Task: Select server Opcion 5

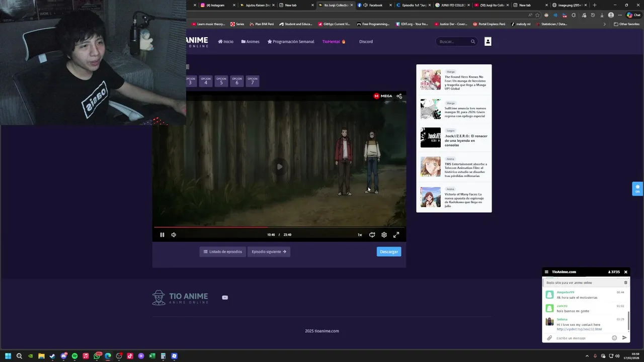Action: (x=221, y=81)
